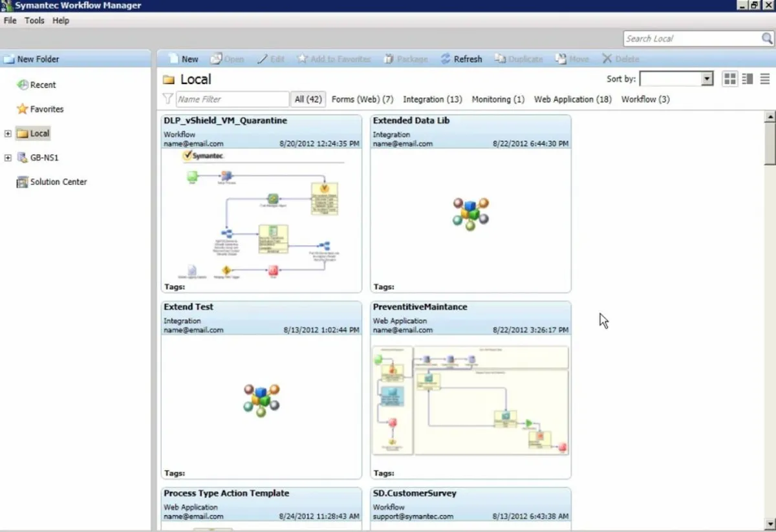This screenshot has width=776, height=532.
Task: Select the Extended Data Lib integration icon
Action: point(471,214)
